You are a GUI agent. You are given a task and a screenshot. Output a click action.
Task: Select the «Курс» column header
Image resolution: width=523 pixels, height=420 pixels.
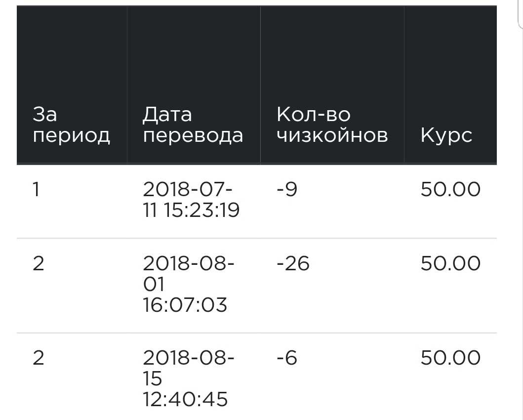click(x=446, y=135)
